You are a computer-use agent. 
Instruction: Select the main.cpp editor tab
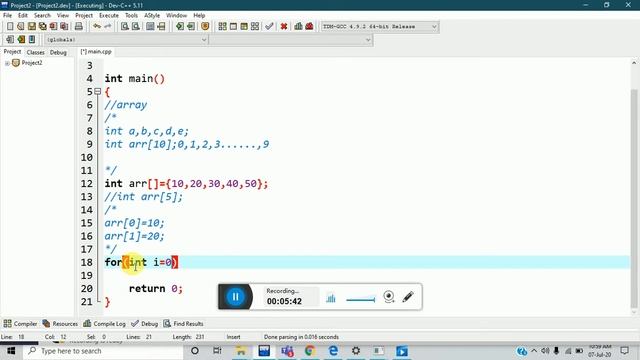(96, 52)
